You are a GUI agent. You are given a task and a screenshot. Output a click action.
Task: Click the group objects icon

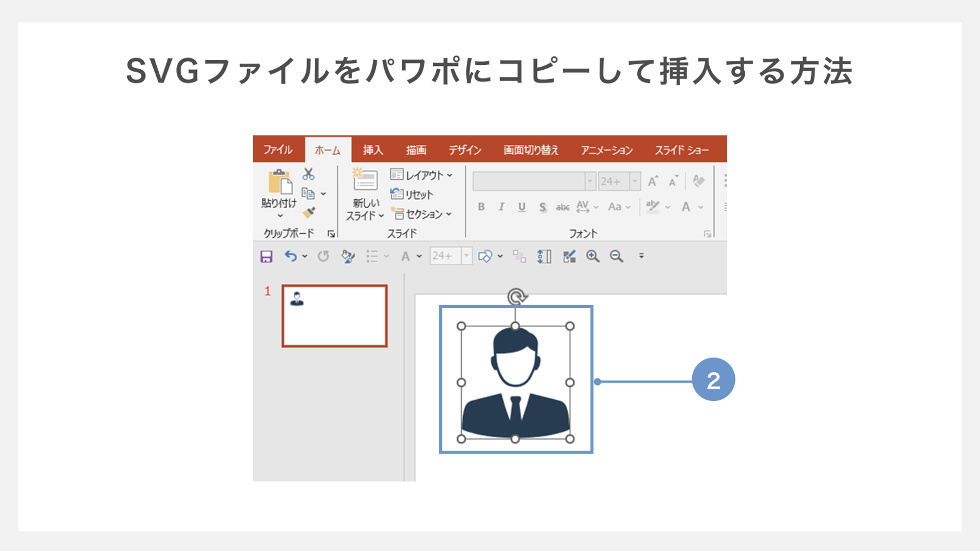(519, 256)
